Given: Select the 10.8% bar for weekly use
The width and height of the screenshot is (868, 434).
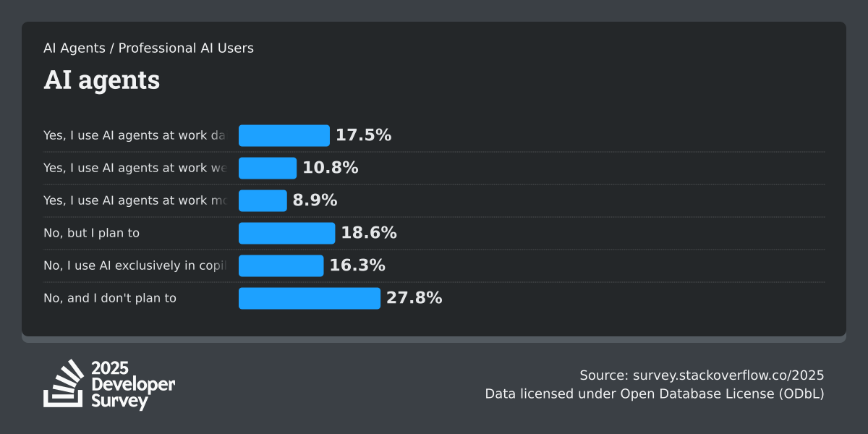Looking at the screenshot, I should click(x=268, y=168).
